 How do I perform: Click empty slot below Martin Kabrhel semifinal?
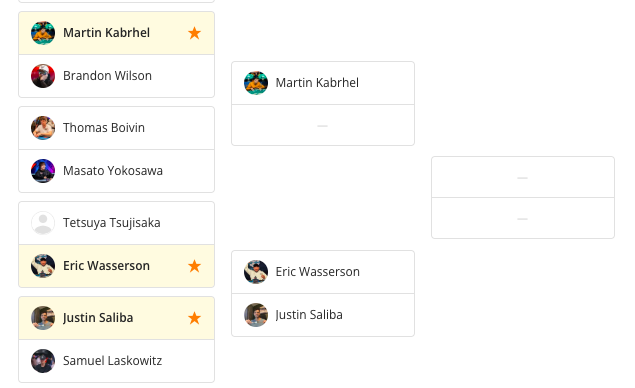pos(323,125)
